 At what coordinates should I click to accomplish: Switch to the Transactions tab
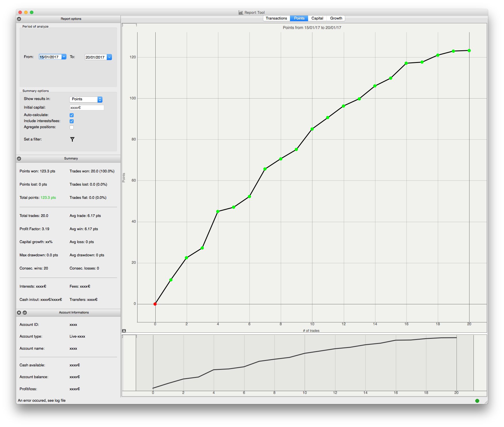point(276,18)
